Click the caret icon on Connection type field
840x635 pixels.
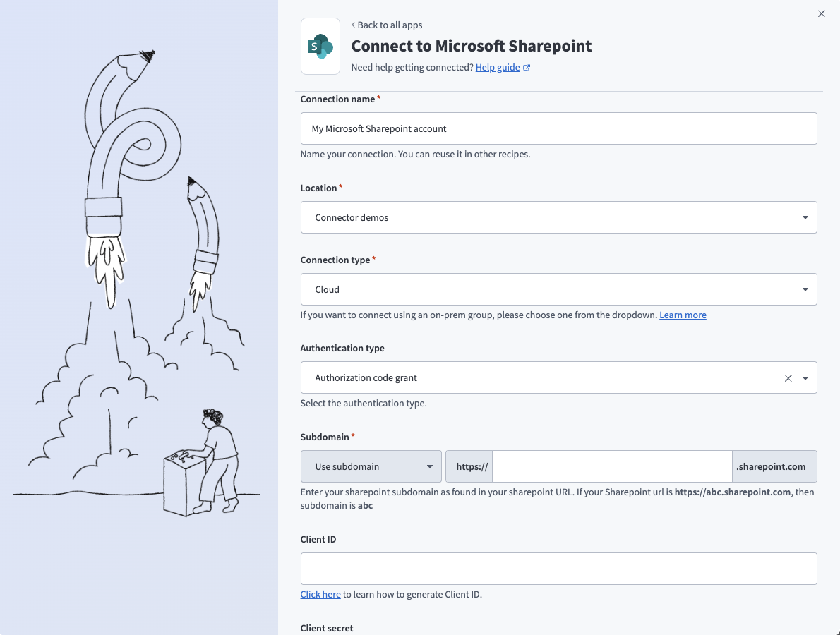pyautogui.click(x=805, y=289)
